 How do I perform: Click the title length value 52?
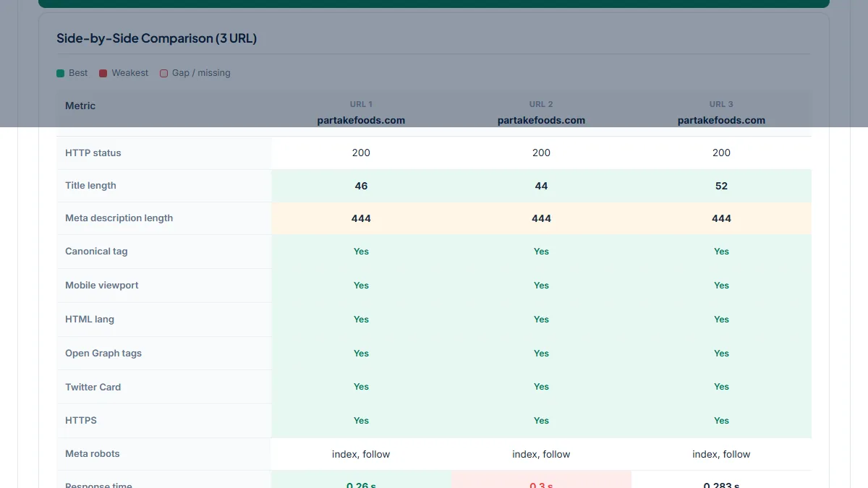click(721, 186)
